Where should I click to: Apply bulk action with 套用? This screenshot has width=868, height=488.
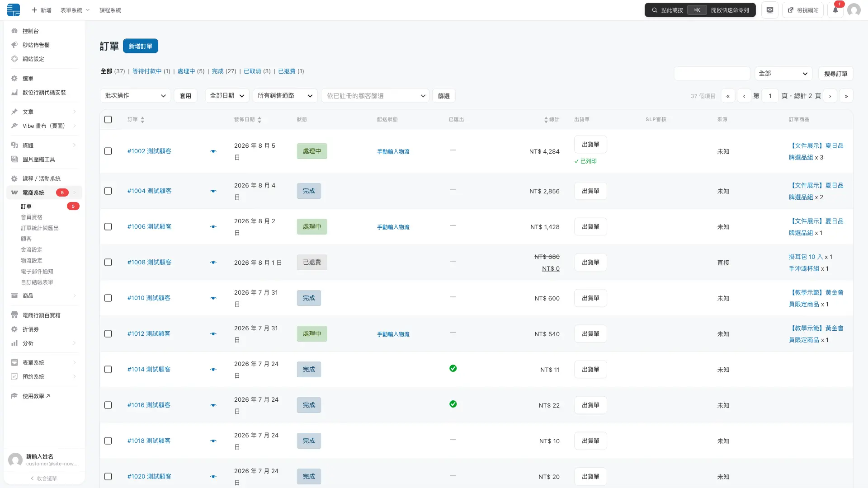tap(185, 96)
